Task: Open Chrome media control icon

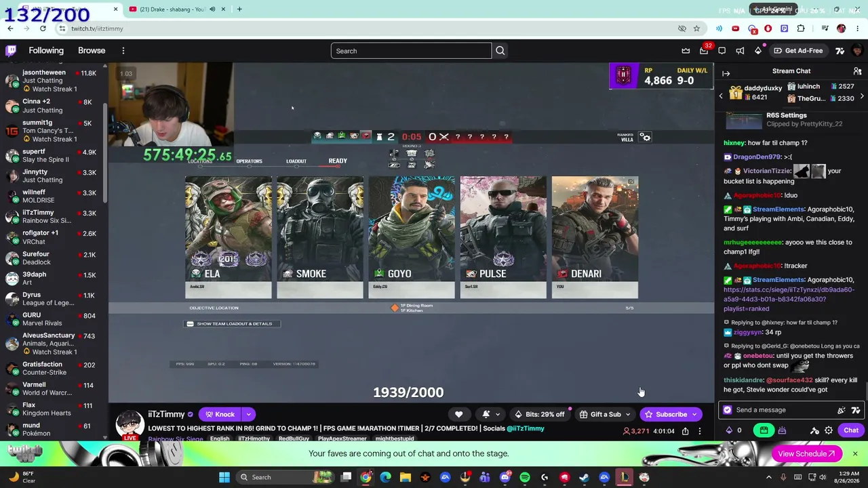Action: point(825,28)
